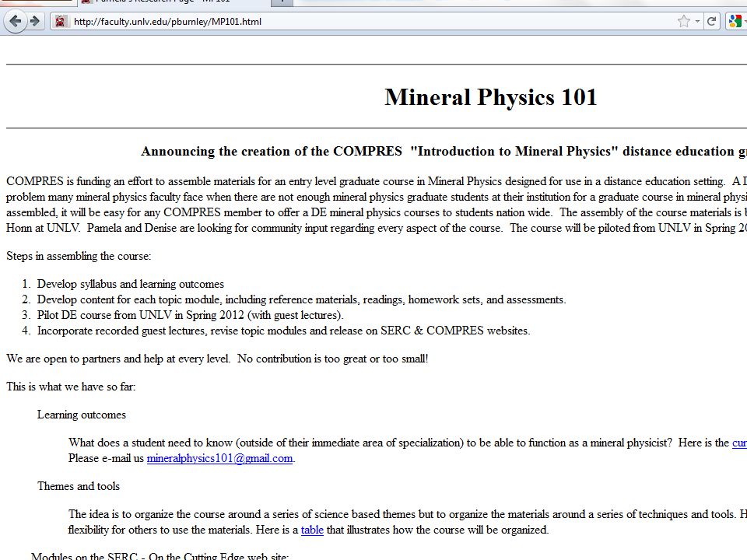Image resolution: width=747 pixels, height=560 pixels.
Task: Click 'What does a student need to know' sentence
Action: [x=370, y=443]
